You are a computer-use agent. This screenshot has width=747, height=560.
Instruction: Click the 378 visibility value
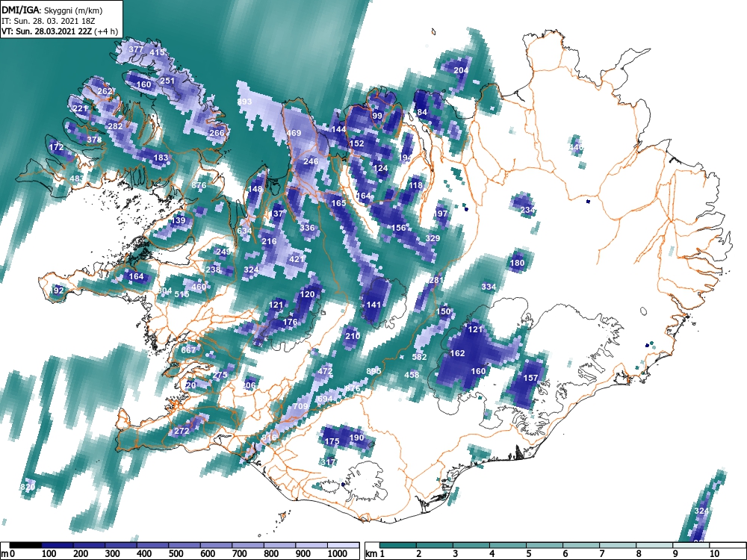94,140
